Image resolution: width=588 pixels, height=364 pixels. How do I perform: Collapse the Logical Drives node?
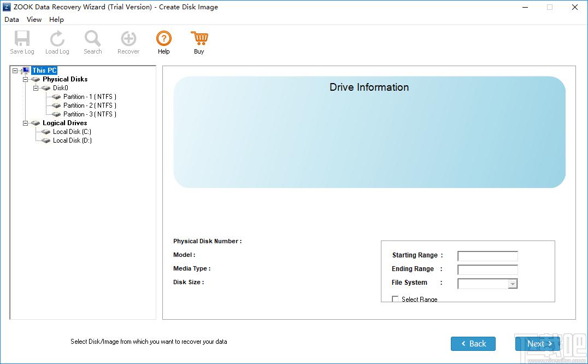click(x=26, y=123)
